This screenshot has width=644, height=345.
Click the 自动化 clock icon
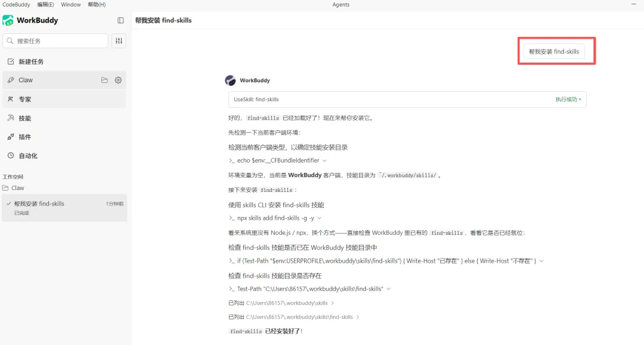(11, 156)
